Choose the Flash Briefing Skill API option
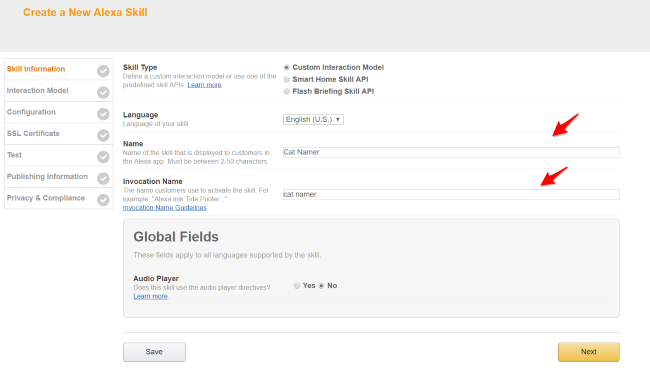Image resolution: width=650 pixels, height=375 pixels. (x=286, y=92)
